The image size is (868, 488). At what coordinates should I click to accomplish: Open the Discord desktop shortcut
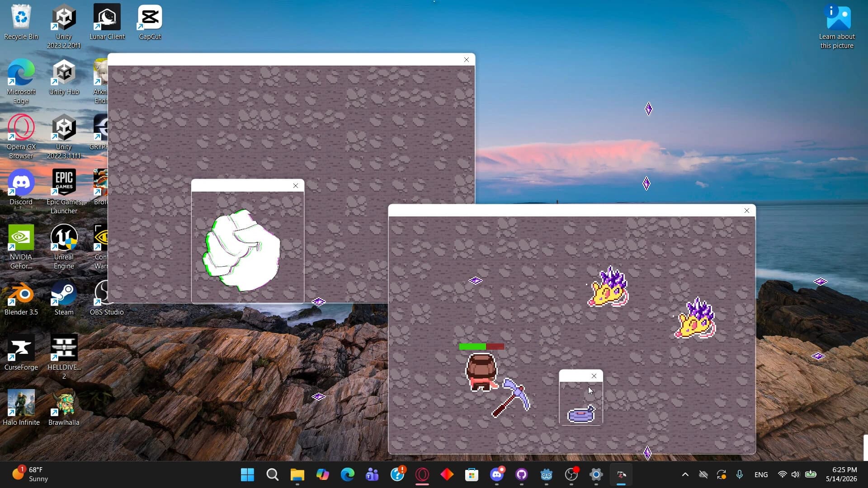pos(21,188)
